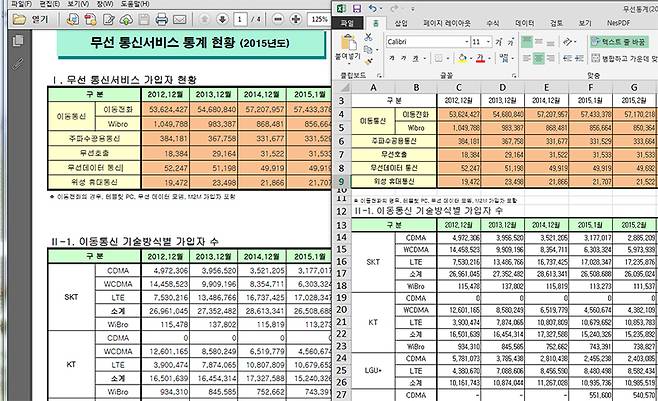Toggle center horizontal alignment

click(x=539, y=58)
